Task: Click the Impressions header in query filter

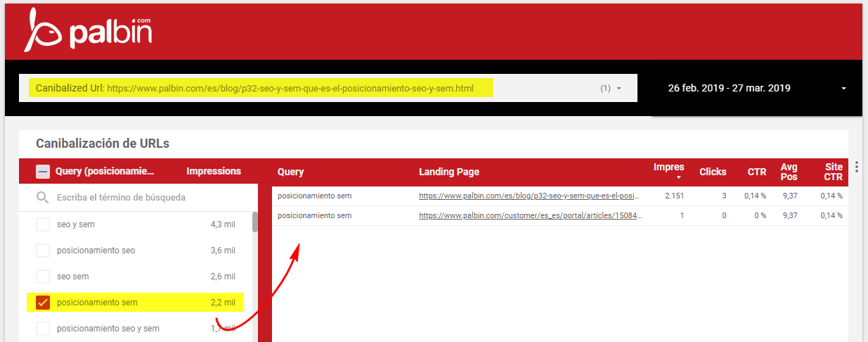Action: (214, 171)
